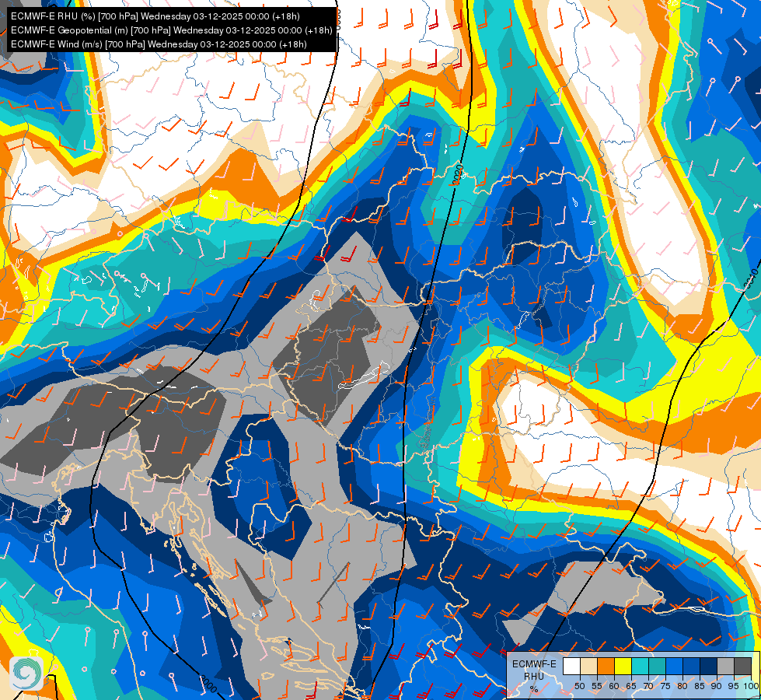The image size is (761, 700).
Task: Click the ECMWF-E Geopotential (m) title line
Action: point(171,30)
